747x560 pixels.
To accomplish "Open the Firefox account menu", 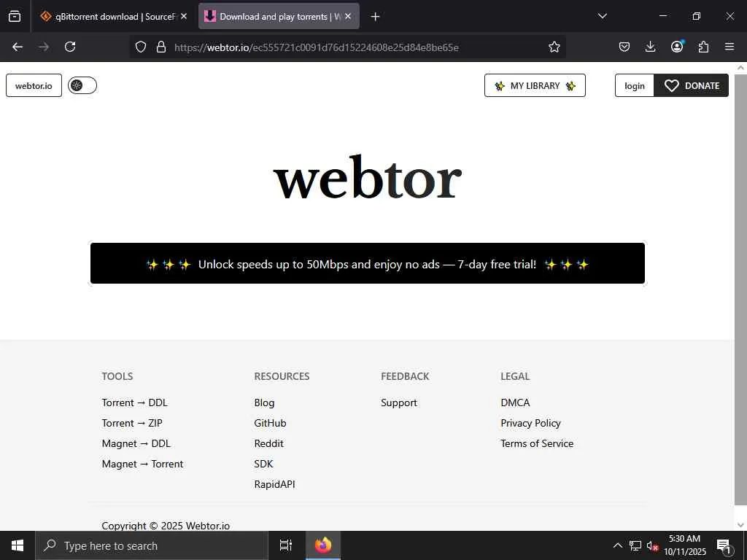I will point(677,47).
